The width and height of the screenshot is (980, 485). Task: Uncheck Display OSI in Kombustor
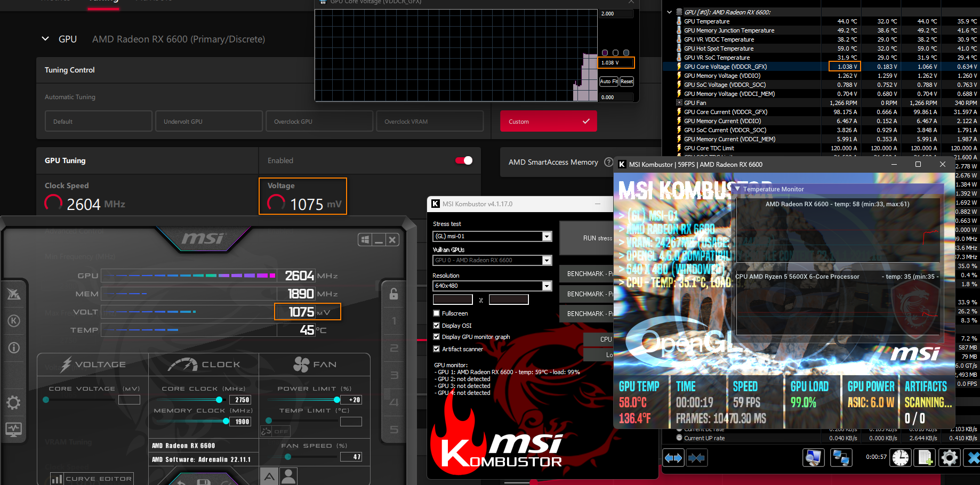click(x=437, y=326)
